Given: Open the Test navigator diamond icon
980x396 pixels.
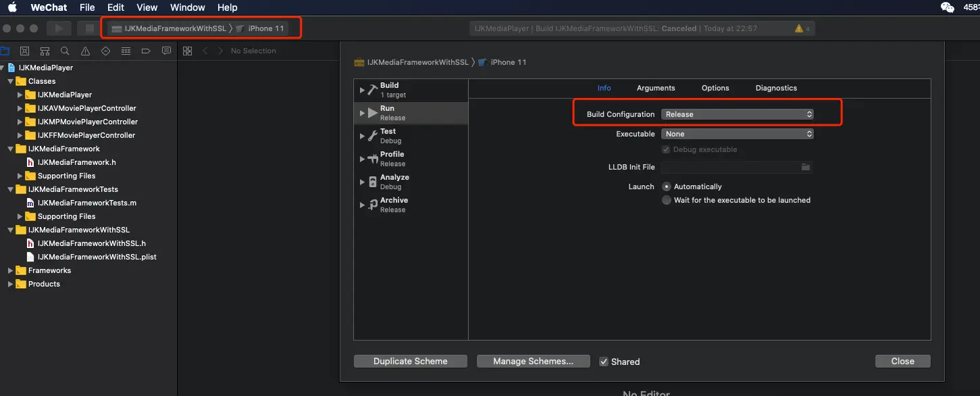Looking at the screenshot, I should [105, 51].
